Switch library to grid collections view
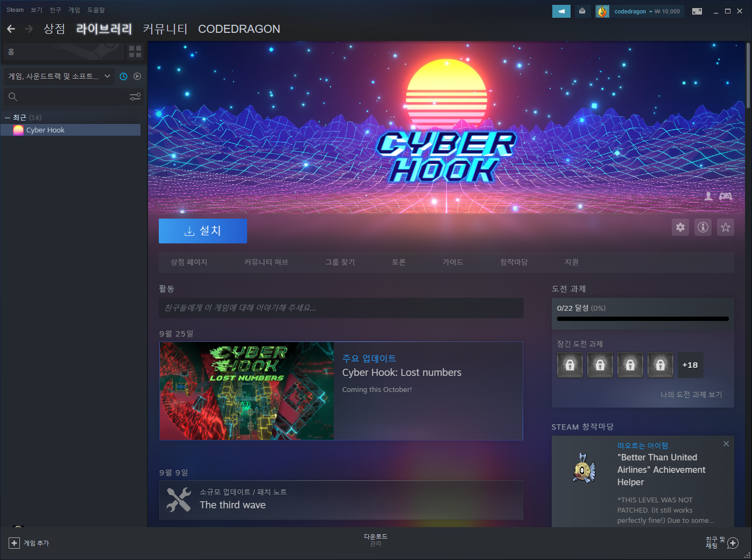Image resolution: width=752 pixels, height=560 pixels. click(x=135, y=52)
